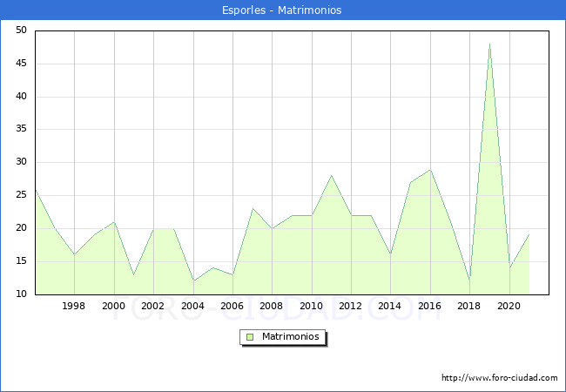Click the 15 y-axis value
Viewport: 566px width, 392px height.
21,261
